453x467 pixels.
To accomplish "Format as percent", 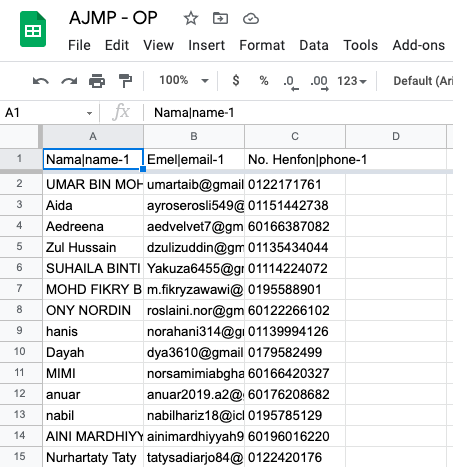I will pyautogui.click(x=264, y=80).
